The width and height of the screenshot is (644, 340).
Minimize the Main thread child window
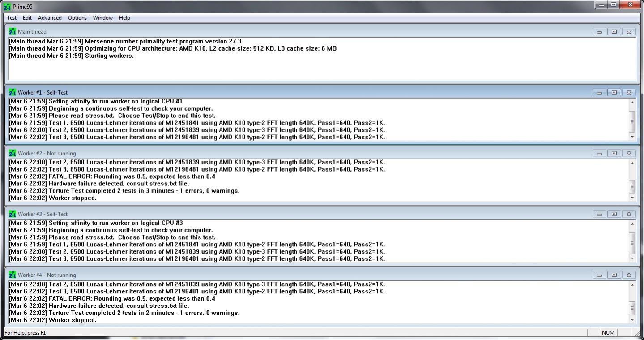coord(599,32)
